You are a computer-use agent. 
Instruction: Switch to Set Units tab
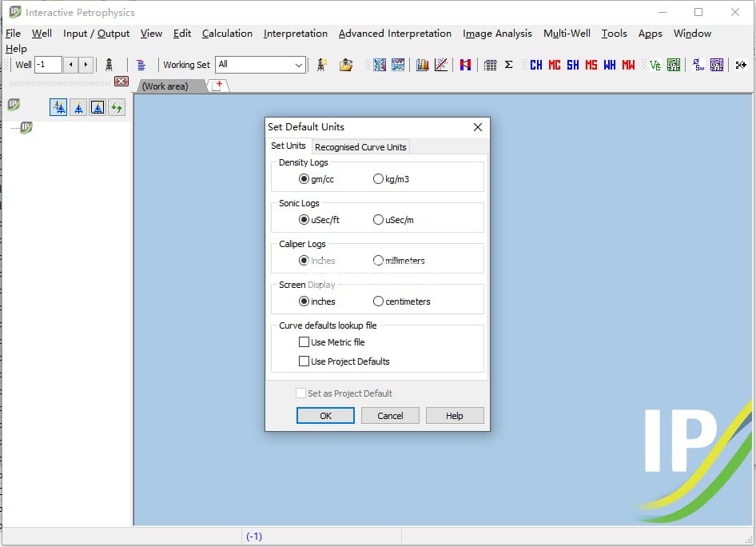click(288, 146)
